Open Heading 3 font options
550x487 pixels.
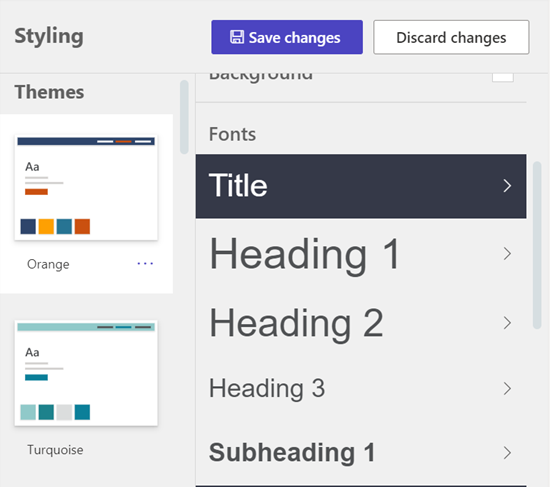pos(361,388)
